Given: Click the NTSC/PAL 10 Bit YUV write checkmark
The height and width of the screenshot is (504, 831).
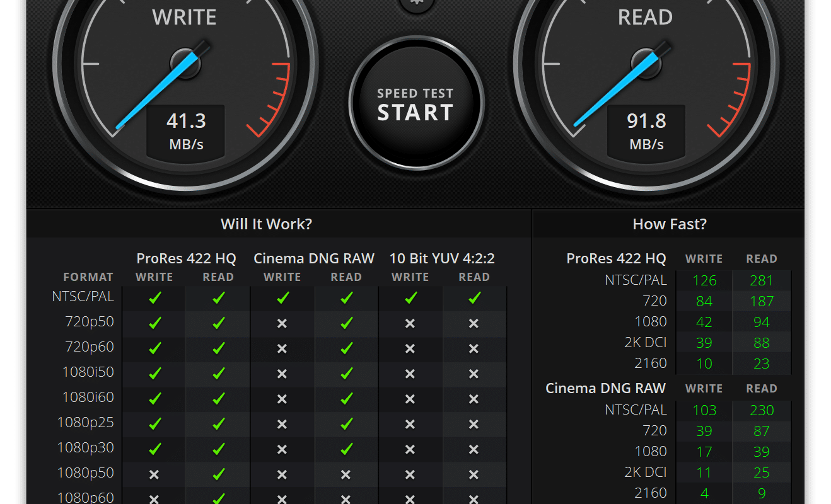Looking at the screenshot, I should [410, 298].
